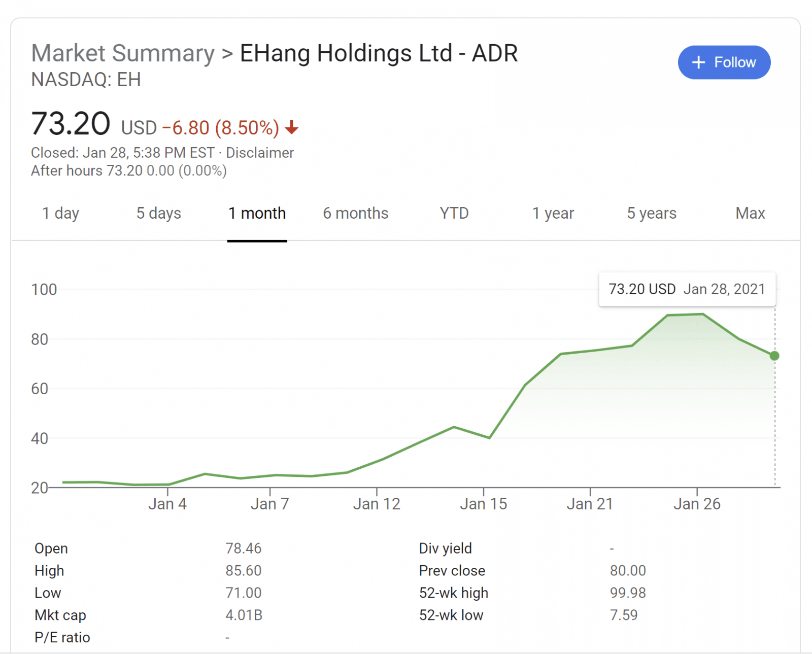Select the 5 days range tab

tap(158, 213)
